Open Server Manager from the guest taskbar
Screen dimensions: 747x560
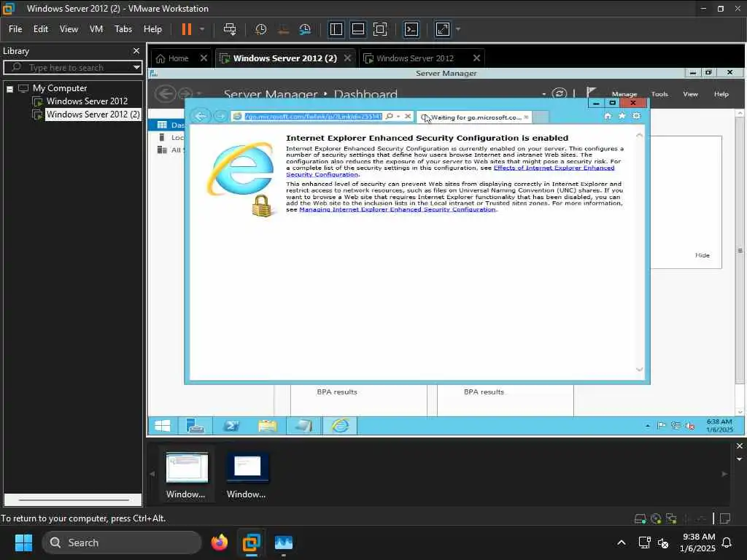195,426
